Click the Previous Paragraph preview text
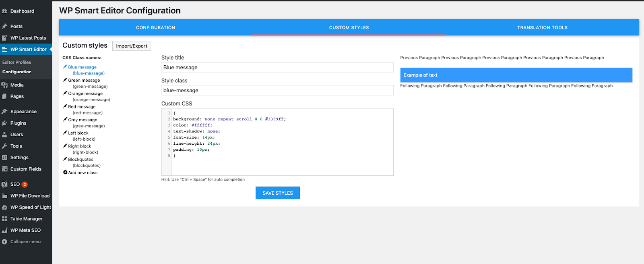The height and width of the screenshot is (264, 644). pos(502,58)
